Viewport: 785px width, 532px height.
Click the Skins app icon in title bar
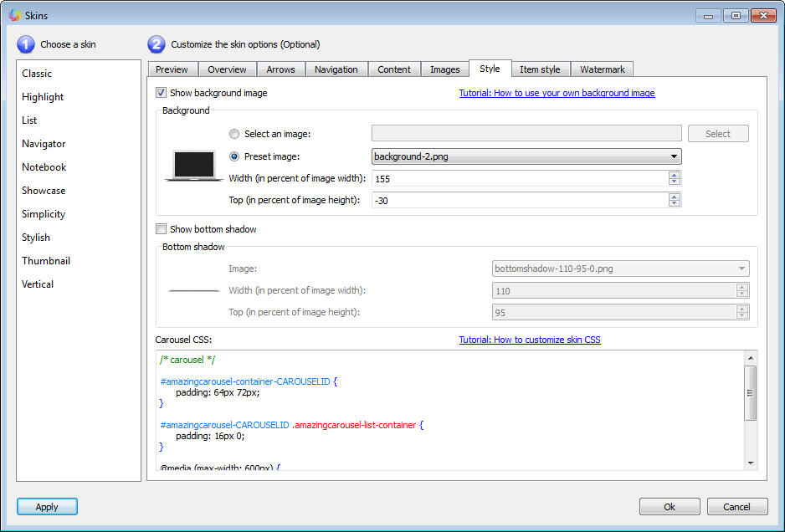coord(14,14)
